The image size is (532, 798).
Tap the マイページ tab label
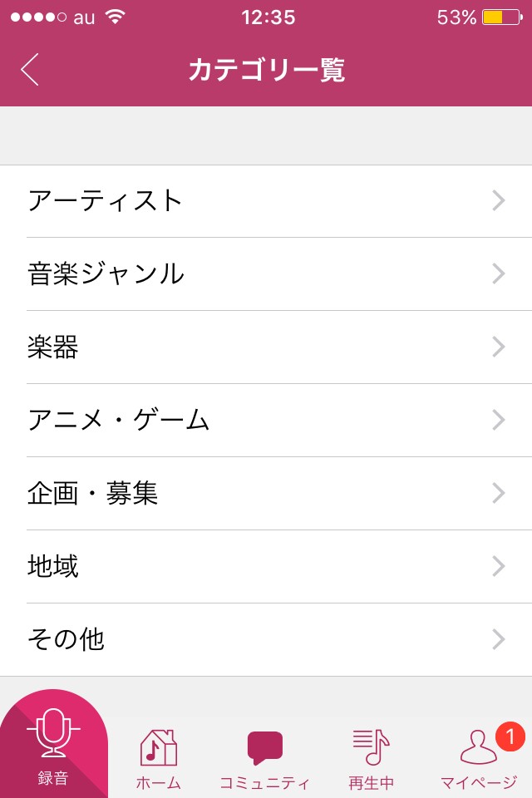(478, 782)
